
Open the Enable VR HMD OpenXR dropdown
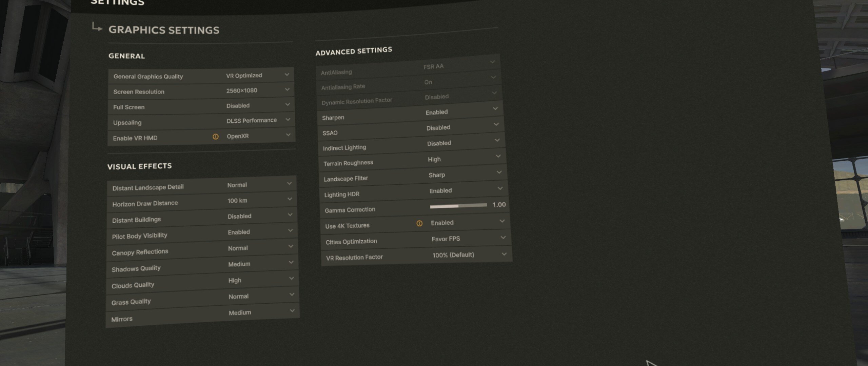click(259, 136)
